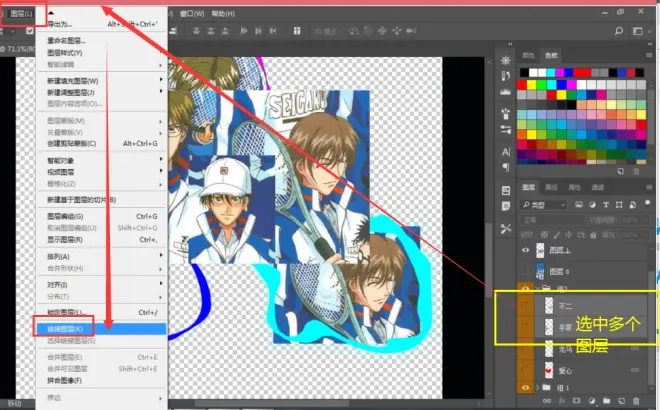The image size is (660, 410).
Task: Click add layer mask icon
Action: coord(576,401)
